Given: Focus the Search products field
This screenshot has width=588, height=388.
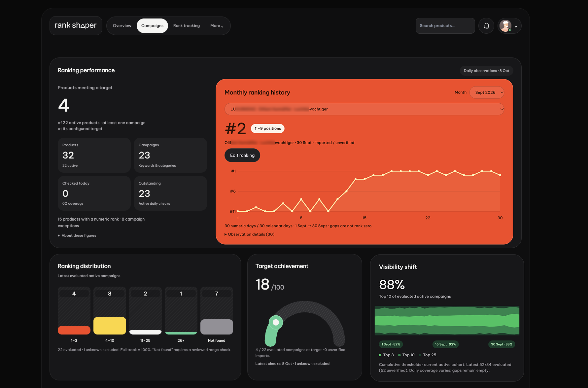Looking at the screenshot, I should point(445,26).
